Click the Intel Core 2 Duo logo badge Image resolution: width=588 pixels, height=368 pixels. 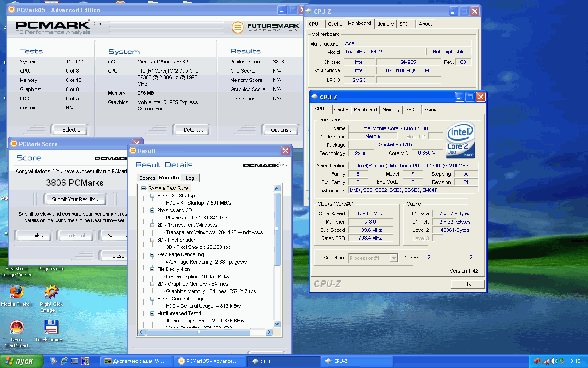(x=460, y=140)
